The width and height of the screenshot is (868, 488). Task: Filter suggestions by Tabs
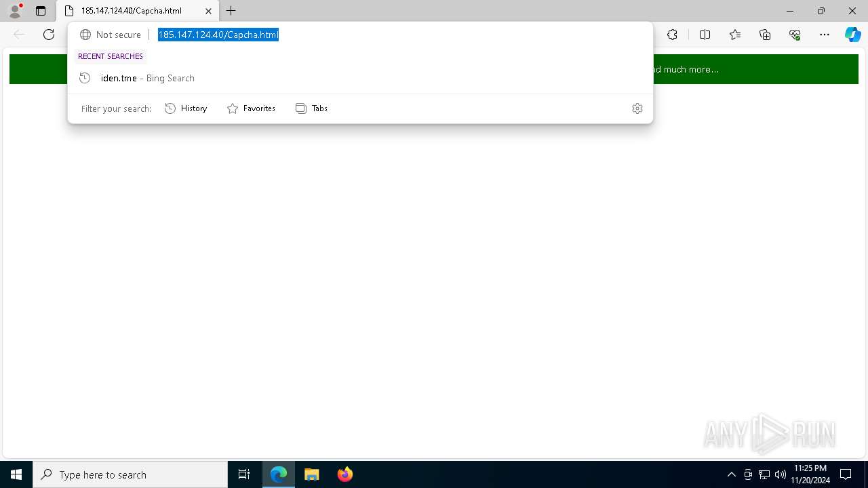[312, 108]
